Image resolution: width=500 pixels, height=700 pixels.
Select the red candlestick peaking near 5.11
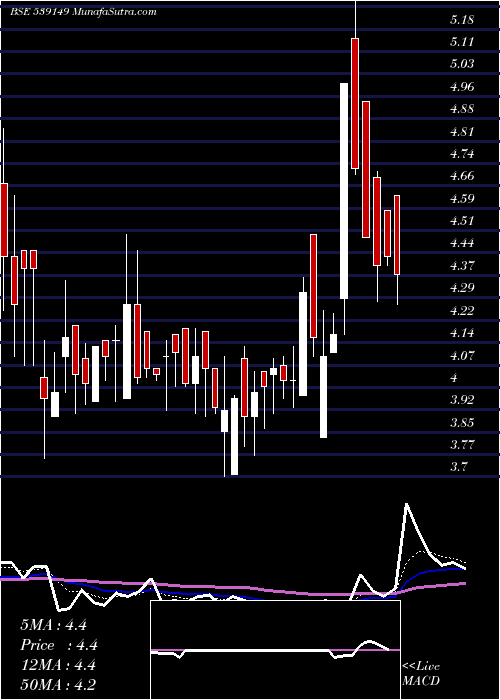355,104
